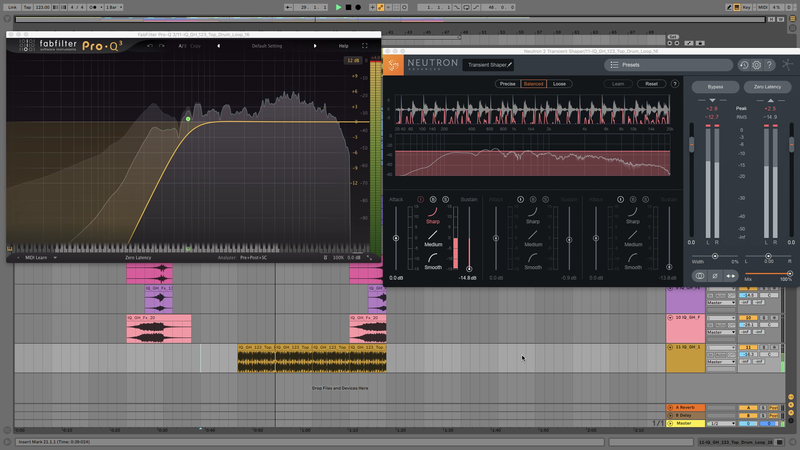This screenshot has height=450, width=800.
Task: Arm the Ableton arrangement record button
Action: point(358,7)
